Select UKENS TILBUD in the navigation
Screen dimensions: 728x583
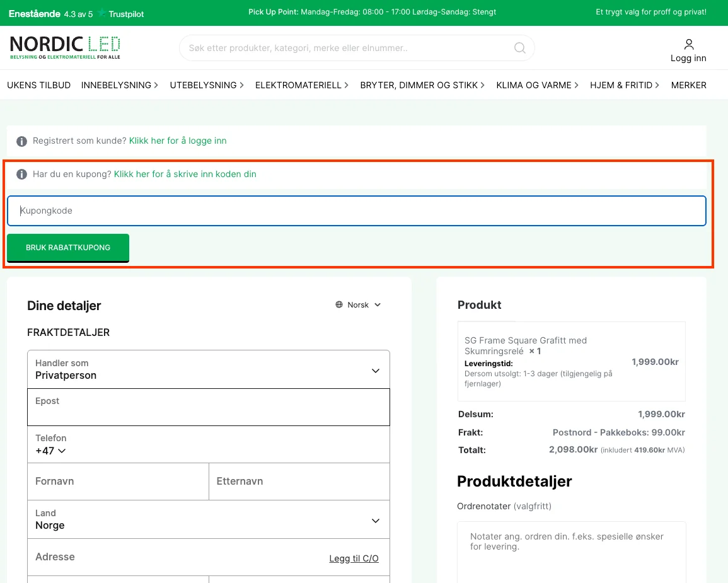39,85
